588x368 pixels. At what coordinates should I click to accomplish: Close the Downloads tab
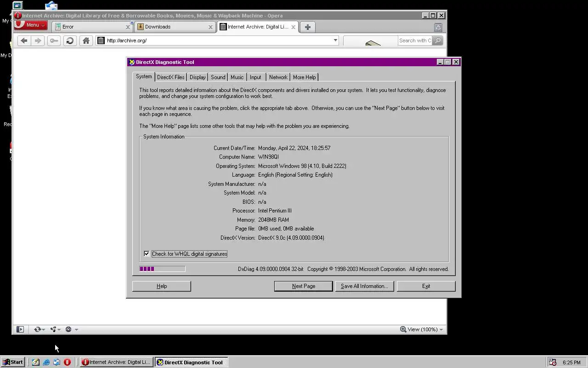coord(210,27)
